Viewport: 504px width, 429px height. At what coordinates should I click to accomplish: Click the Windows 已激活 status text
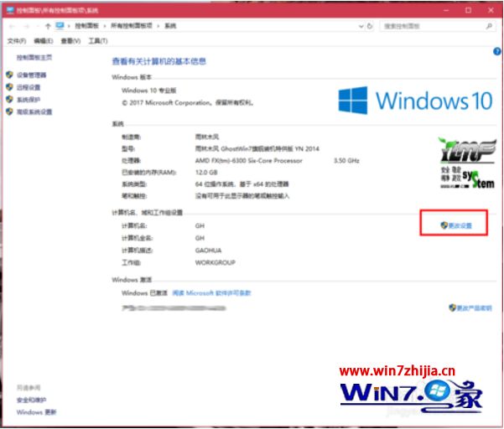pos(144,293)
